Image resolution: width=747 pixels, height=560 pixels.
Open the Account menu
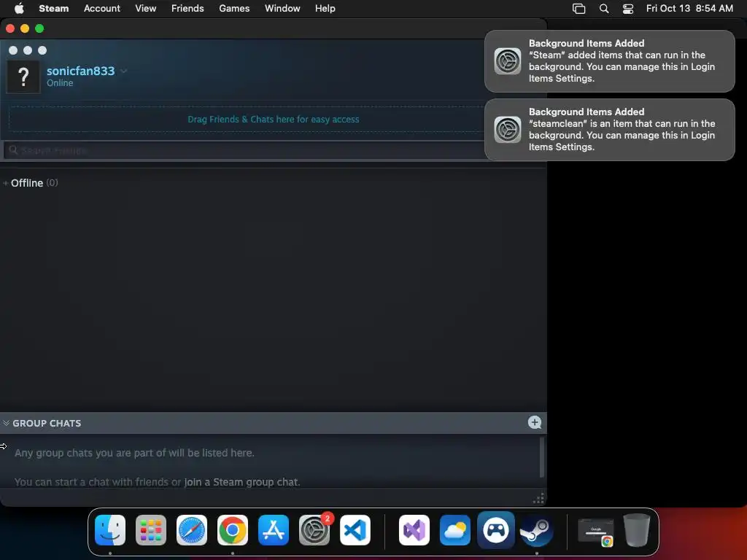[x=102, y=8]
